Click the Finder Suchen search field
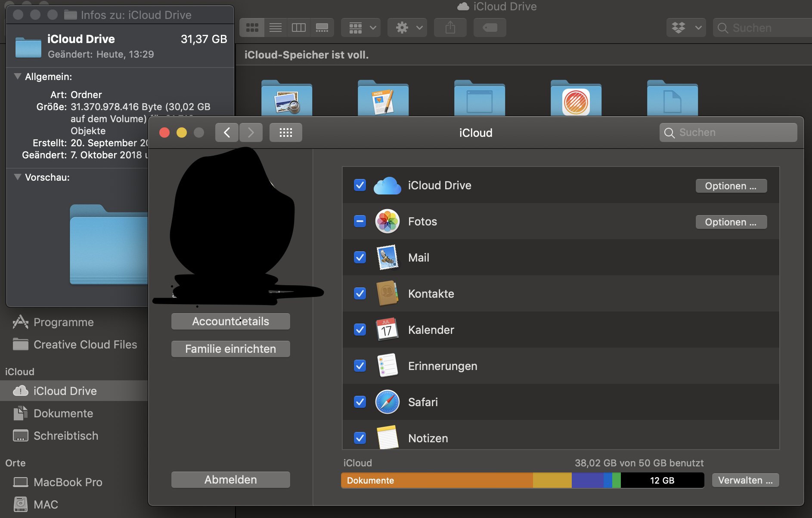The width and height of the screenshot is (812, 518). pos(762,28)
